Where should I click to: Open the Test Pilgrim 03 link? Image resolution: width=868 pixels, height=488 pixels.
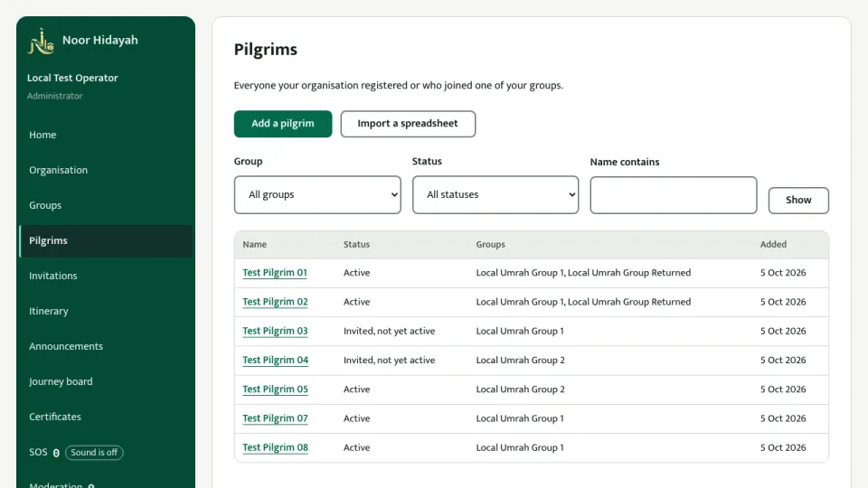pos(275,331)
